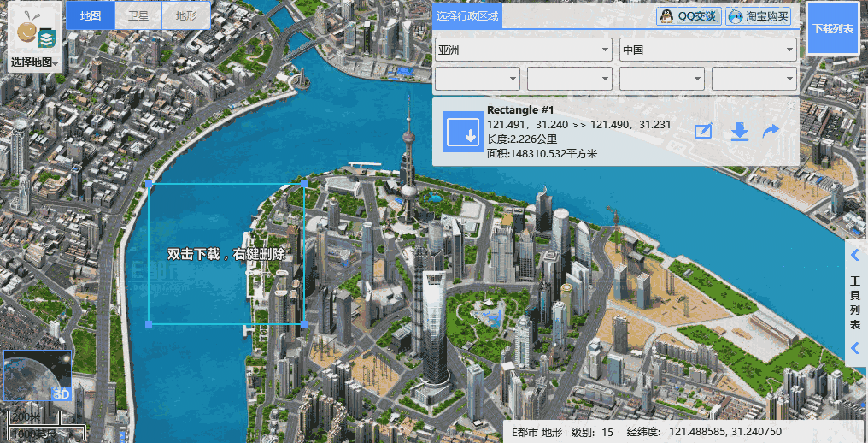Open QQ交谈 chat button
This screenshot has width=868, height=443.
point(689,16)
